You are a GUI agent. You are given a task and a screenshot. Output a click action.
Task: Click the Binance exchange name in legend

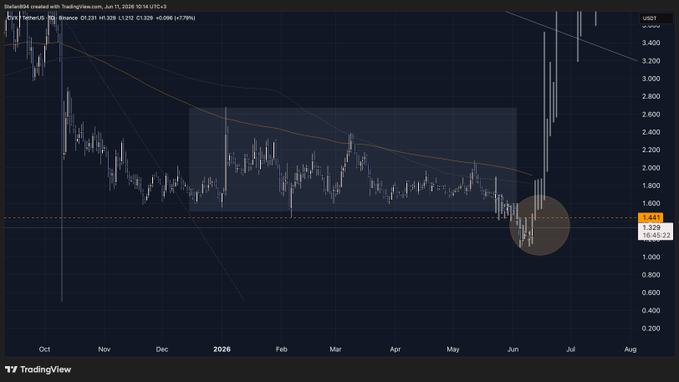coord(68,18)
